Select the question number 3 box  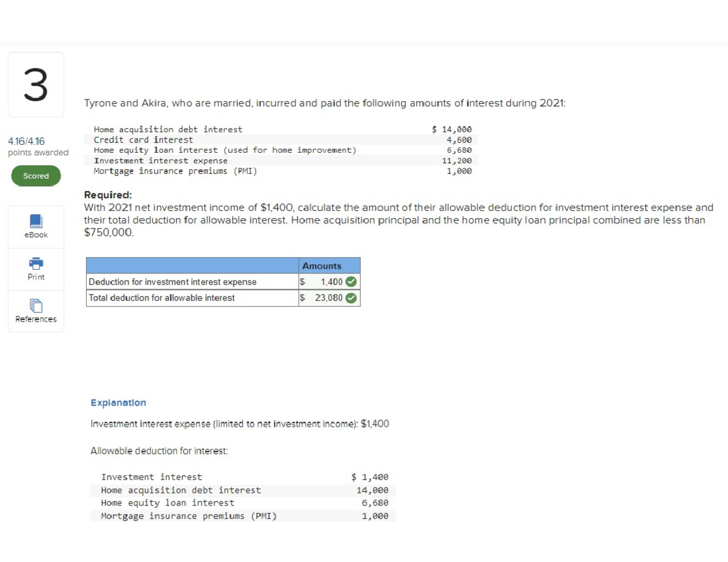(36, 84)
